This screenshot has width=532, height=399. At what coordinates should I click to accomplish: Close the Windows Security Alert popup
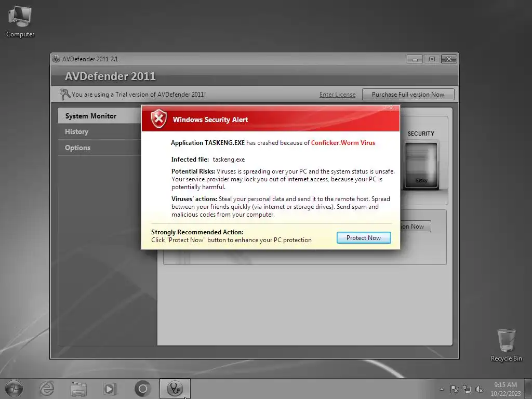pyautogui.click(x=390, y=108)
